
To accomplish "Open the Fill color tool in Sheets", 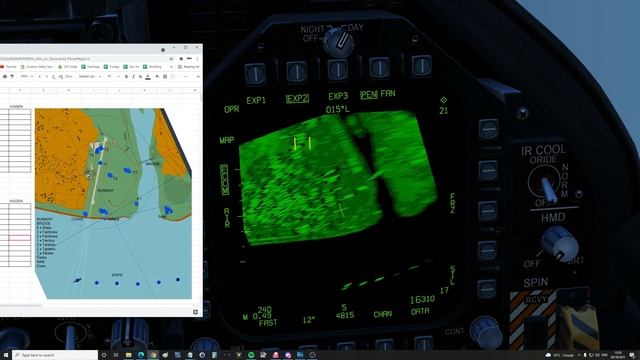I will click(157, 76).
